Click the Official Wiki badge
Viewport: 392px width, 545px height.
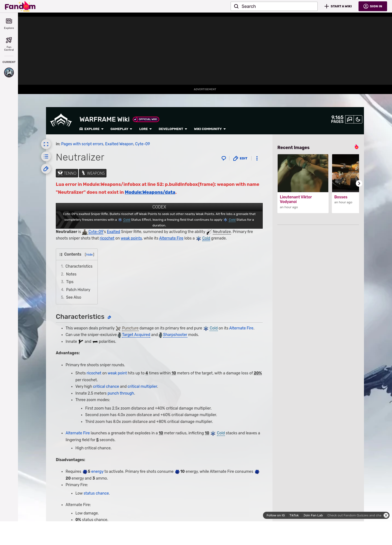(146, 119)
